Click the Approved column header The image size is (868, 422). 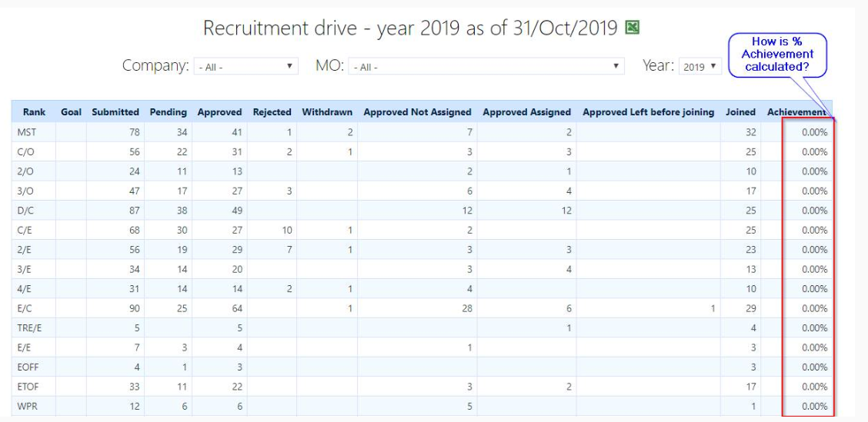coord(220,111)
